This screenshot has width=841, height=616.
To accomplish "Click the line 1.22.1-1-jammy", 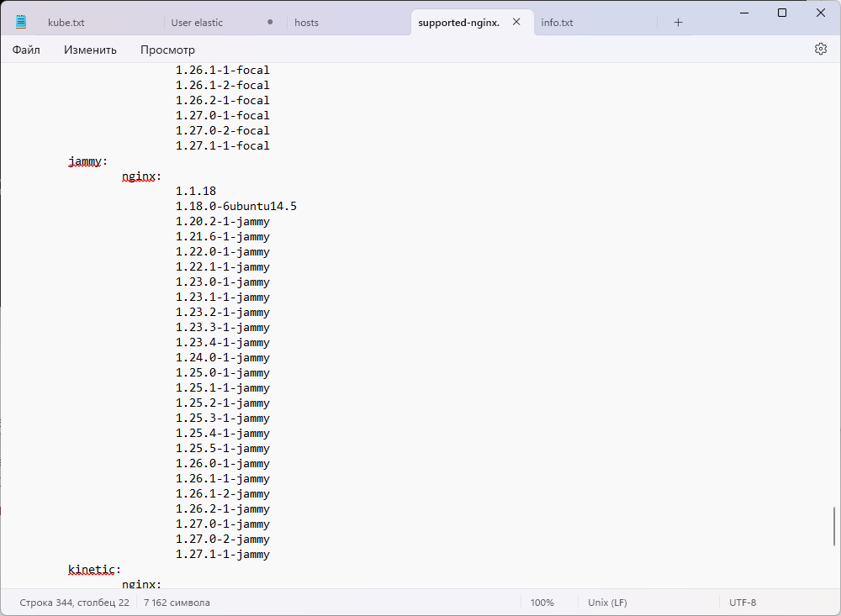I will (223, 266).
